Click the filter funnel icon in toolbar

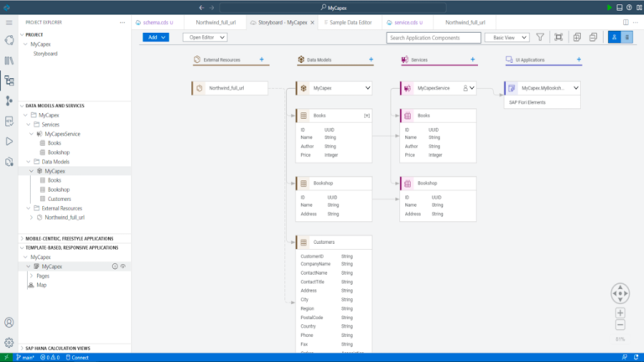540,38
